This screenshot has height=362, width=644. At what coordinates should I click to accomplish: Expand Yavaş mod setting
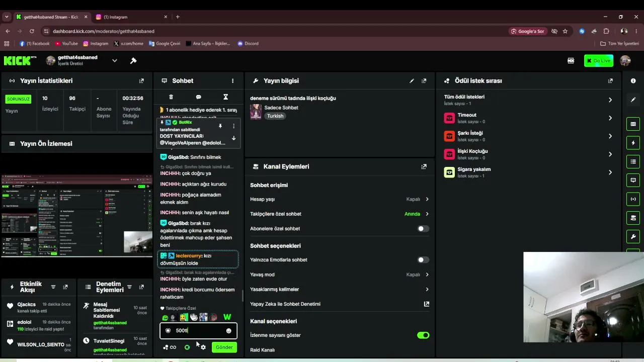point(427,275)
